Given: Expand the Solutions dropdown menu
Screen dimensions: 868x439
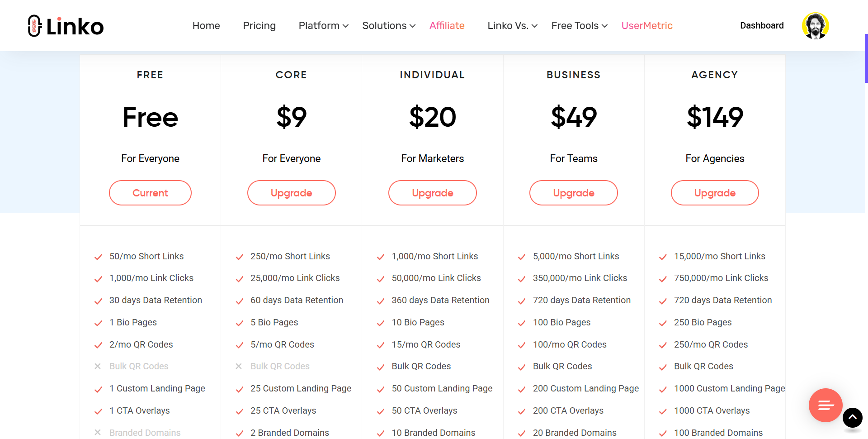Looking at the screenshot, I should point(389,26).
